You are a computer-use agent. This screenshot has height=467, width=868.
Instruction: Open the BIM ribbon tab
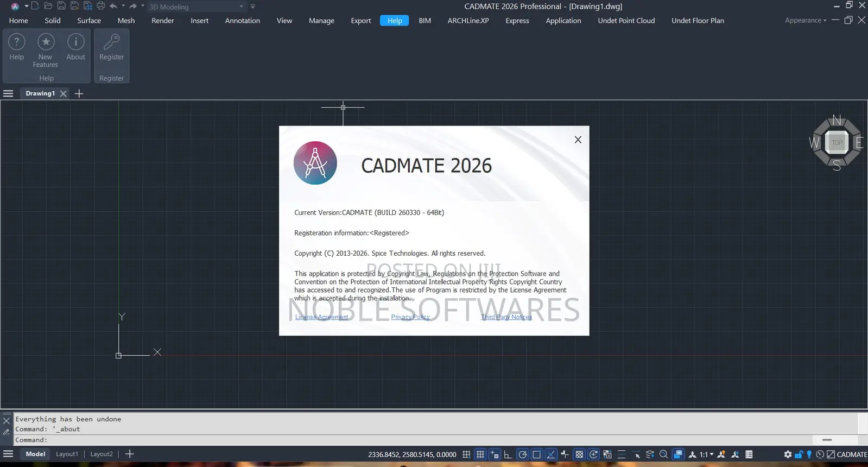[x=425, y=21]
